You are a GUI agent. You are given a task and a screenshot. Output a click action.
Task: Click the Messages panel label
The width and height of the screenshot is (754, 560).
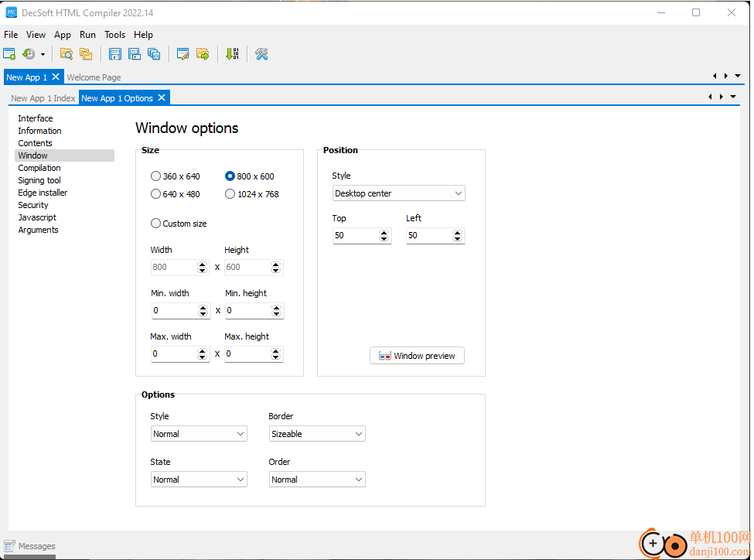(37, 547)
